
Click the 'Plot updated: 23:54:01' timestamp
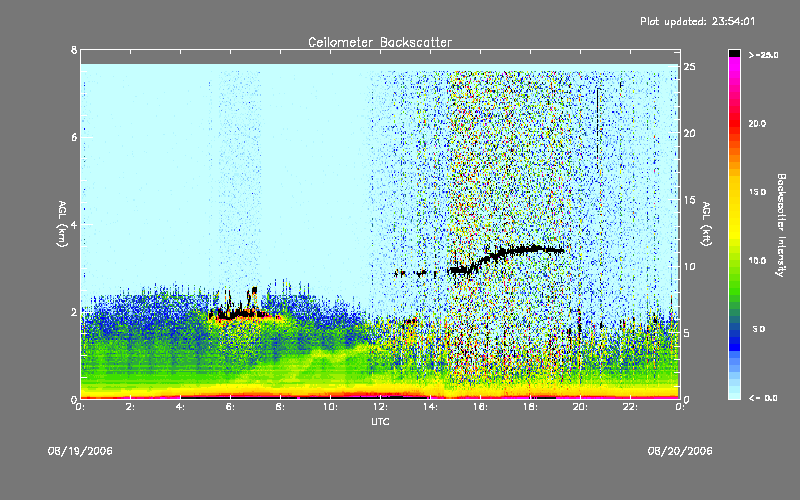tap(697, 21)
